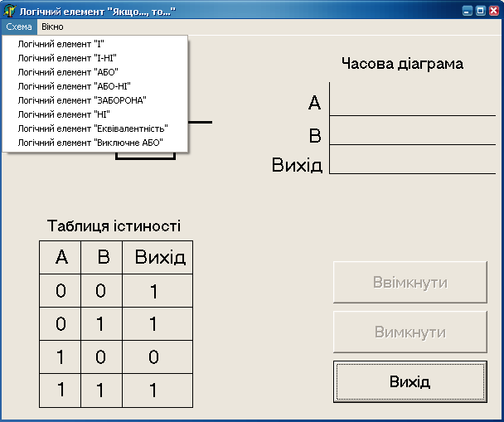The height and width of the screenshot is (422, 504).
Task: Click the A label in timing diagram
Action: [x=314, y=103]
